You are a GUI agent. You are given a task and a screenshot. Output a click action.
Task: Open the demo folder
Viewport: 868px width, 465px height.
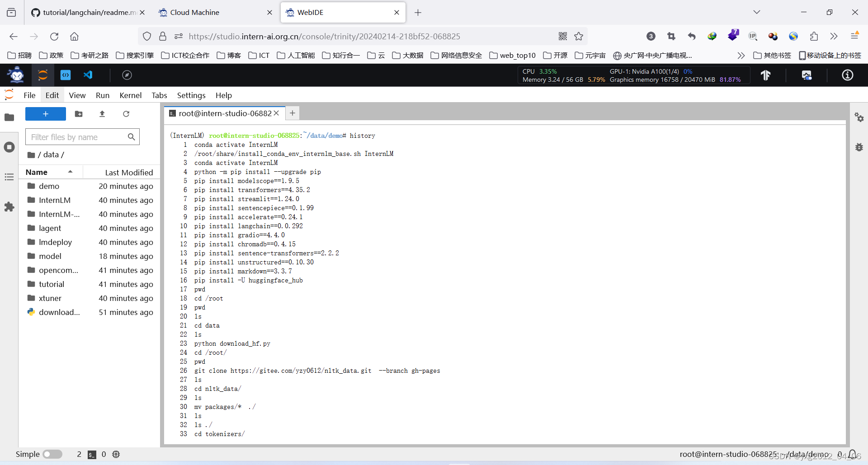click(x=90, y=186)
